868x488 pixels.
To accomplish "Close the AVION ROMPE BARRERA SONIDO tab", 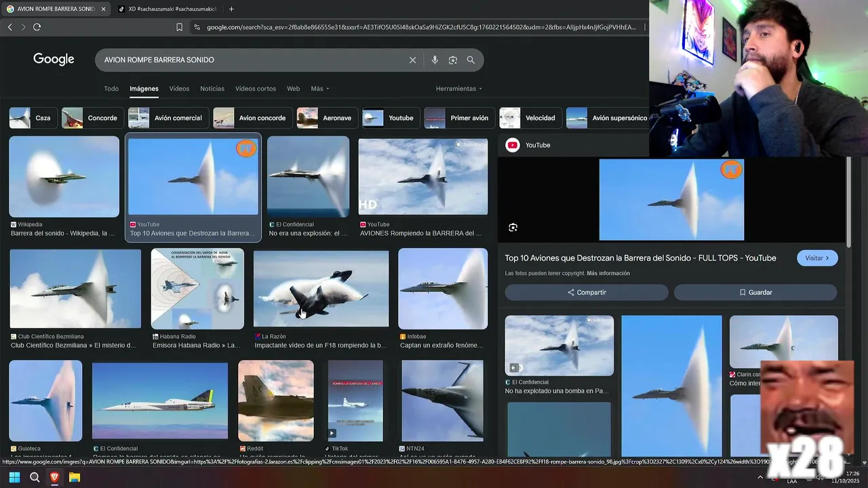I will pyautogui.click(x=103, y=9).
